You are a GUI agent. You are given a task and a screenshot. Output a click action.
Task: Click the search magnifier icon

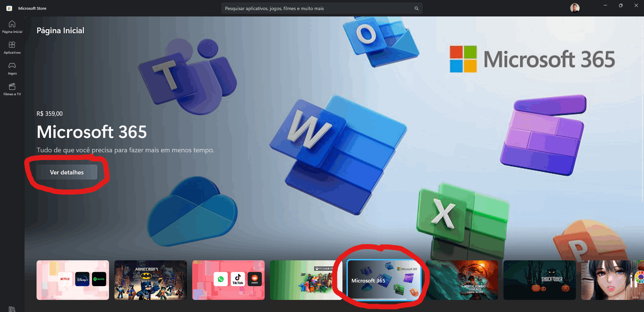416,8
